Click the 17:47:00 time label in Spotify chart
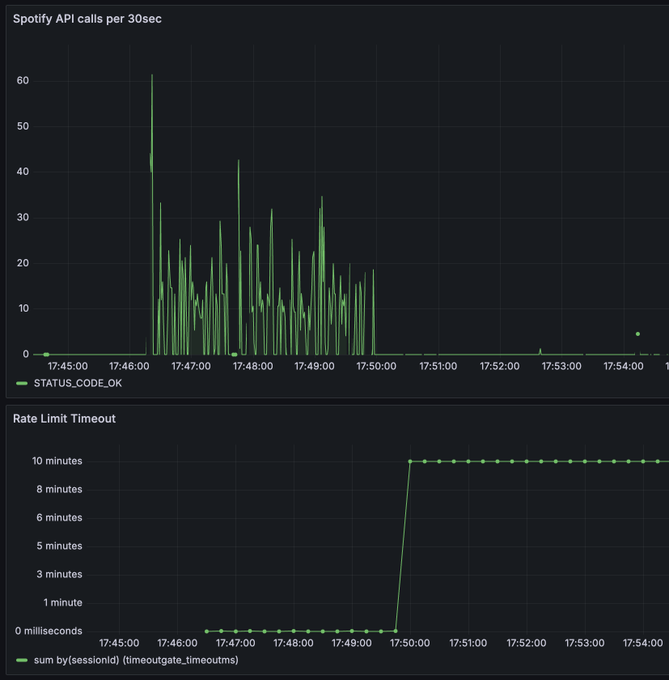The width and height of the screenshot is (669, 680). coord(191,366)
